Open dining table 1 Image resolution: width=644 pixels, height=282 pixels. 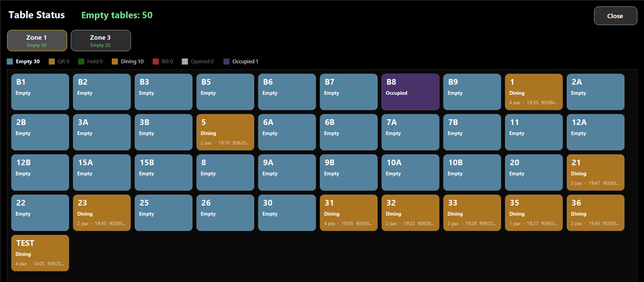point(534,92)
